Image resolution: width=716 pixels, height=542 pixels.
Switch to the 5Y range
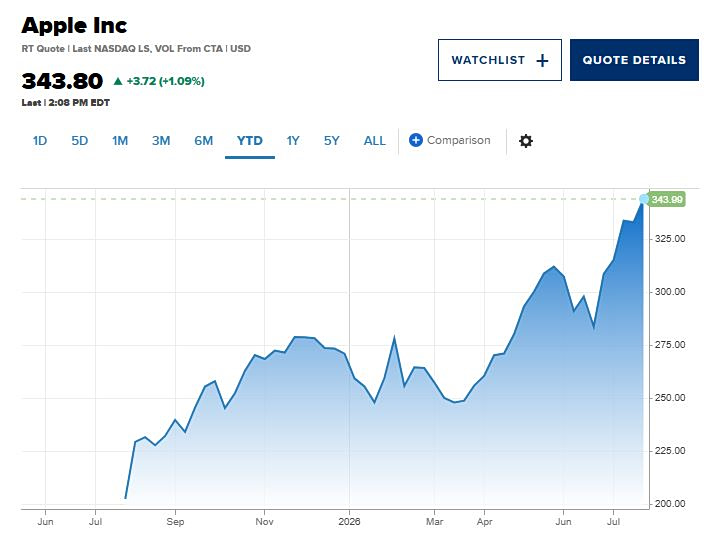[332, 141]
